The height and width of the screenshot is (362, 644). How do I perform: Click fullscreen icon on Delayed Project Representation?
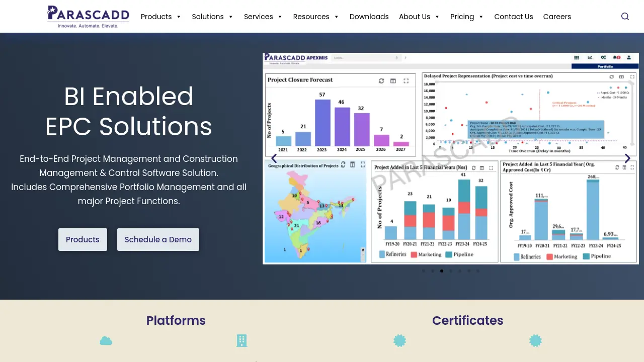click(632, 77)
